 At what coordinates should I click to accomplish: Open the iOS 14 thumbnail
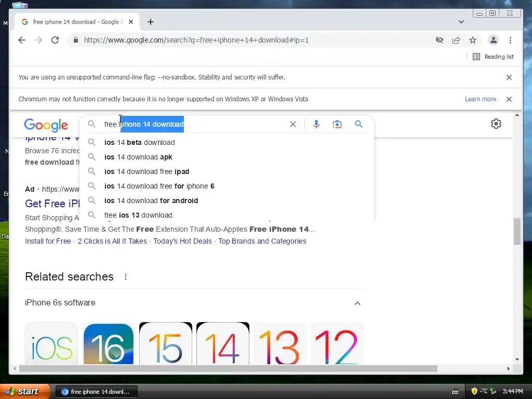222,343
